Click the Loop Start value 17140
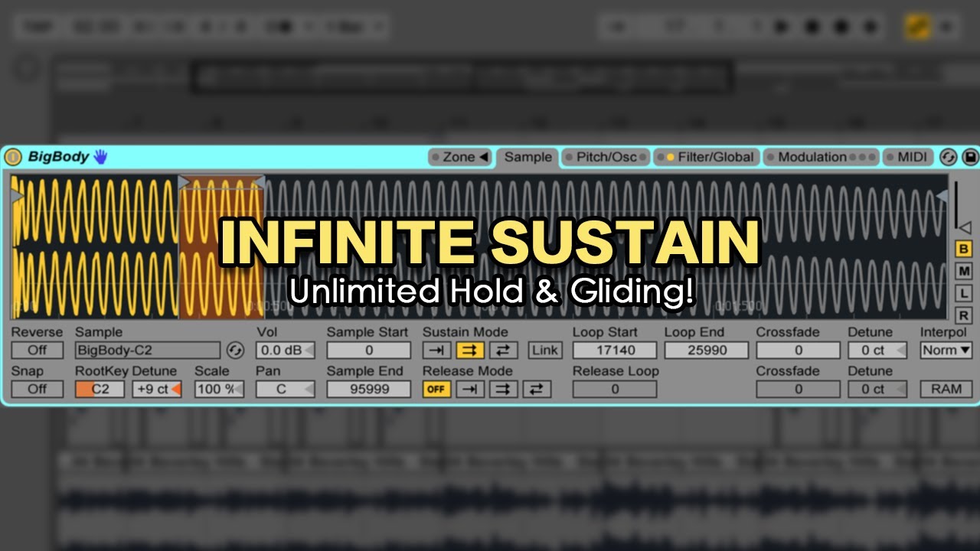This screenshot has height=551, width=980. coord(615,350)
